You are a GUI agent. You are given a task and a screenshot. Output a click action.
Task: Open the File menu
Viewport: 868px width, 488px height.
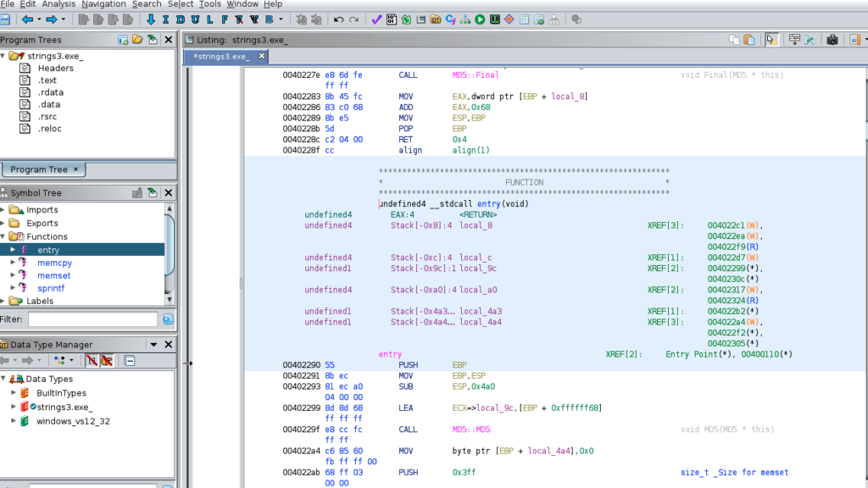(x=7, y=4)
